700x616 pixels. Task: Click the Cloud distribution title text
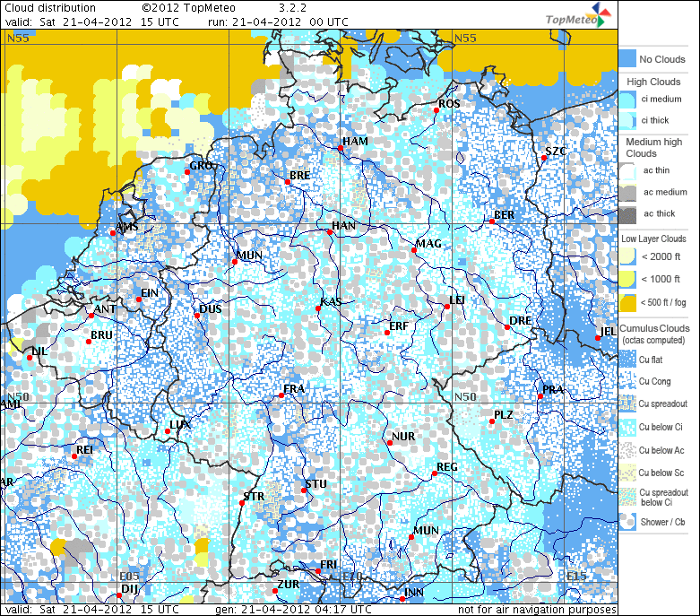pos(50,7)
